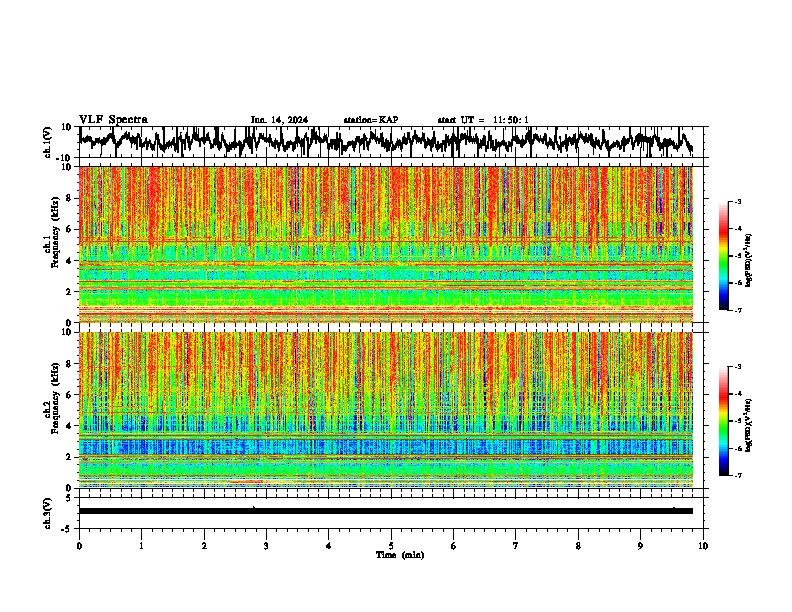Click the "8" tick label on the time axis
The width and height of the screenshot is (792, 612).
[x=578, y=546]
